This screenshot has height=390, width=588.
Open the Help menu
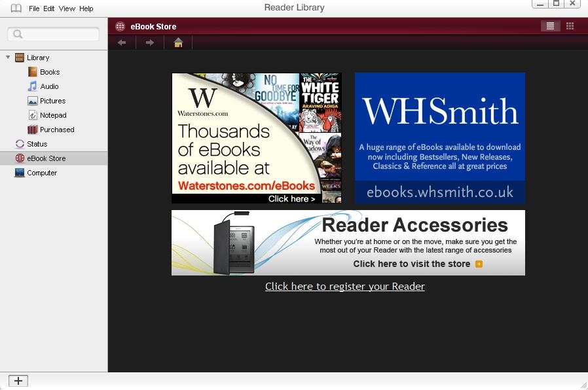(86, 9)
